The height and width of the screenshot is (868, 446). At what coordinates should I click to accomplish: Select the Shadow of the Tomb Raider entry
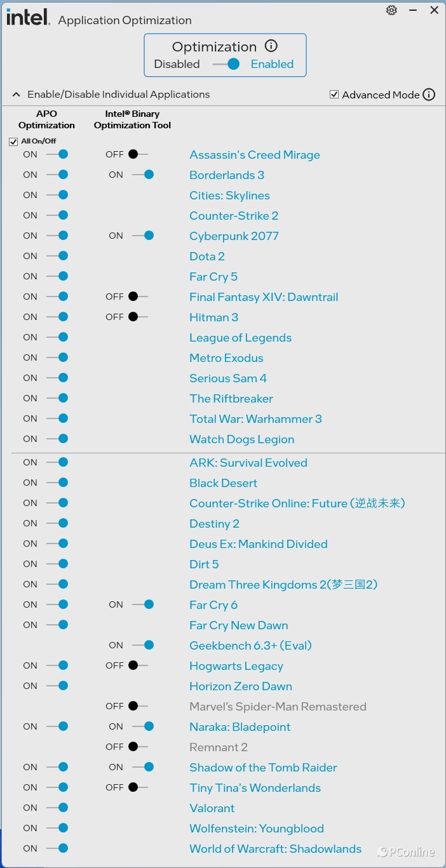(x=263, y=768)
